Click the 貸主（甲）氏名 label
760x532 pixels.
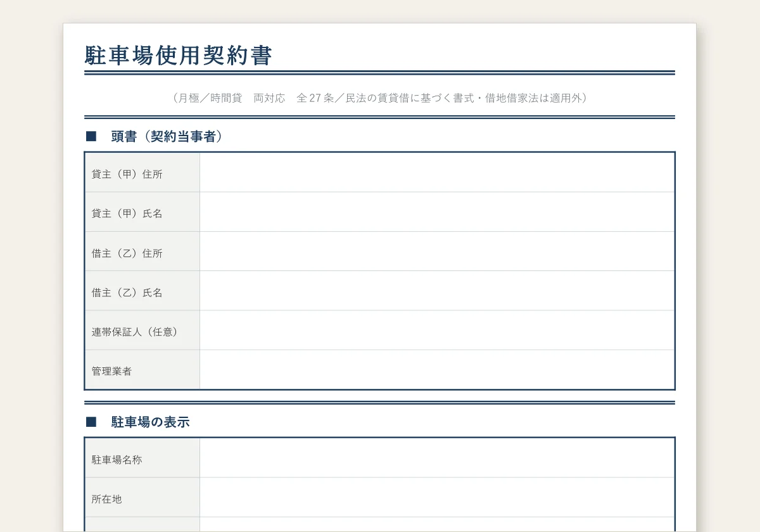pos(127,213)
